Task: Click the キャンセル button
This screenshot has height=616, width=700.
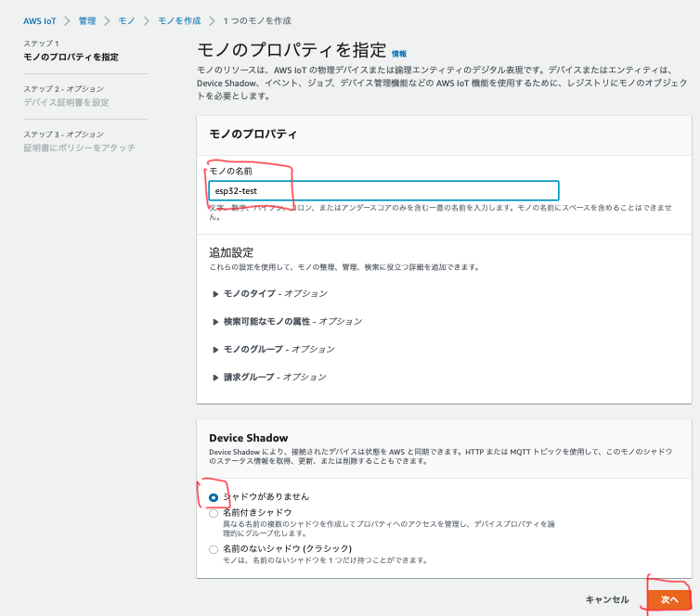Action: pos(606,599)
